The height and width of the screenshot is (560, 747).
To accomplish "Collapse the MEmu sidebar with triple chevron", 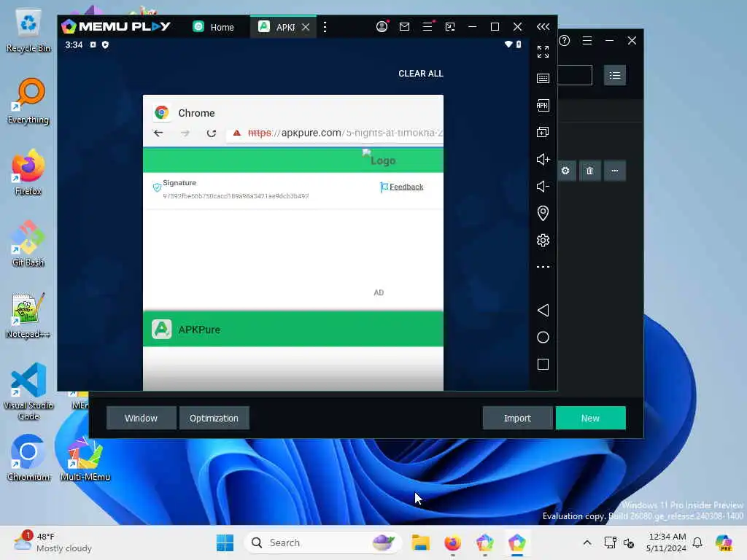I will click(x=543, y=27).
